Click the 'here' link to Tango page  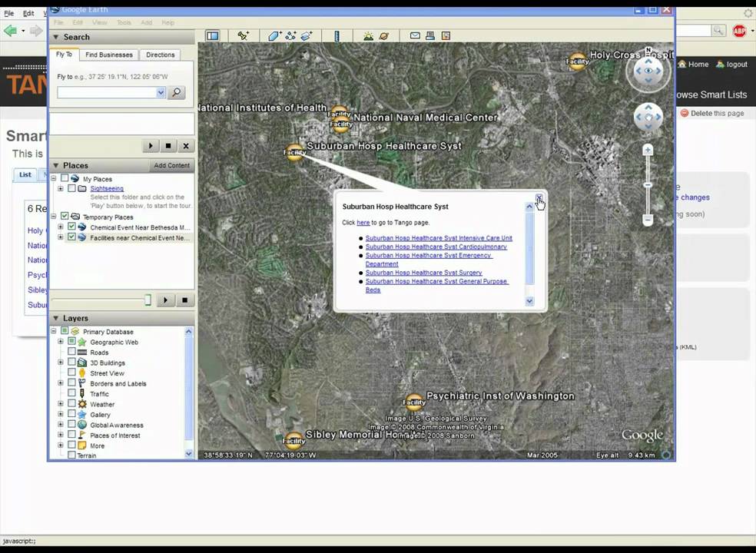(363, 223)
